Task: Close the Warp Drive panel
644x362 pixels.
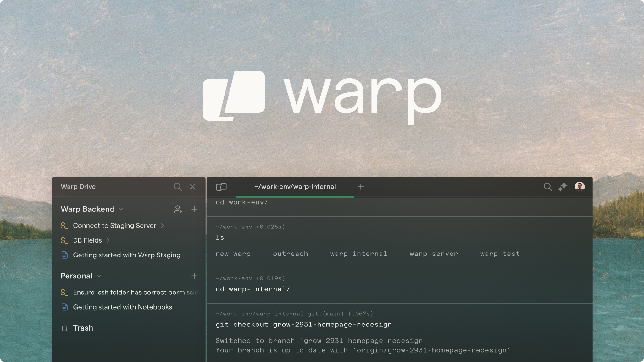Action: (192, 187)
